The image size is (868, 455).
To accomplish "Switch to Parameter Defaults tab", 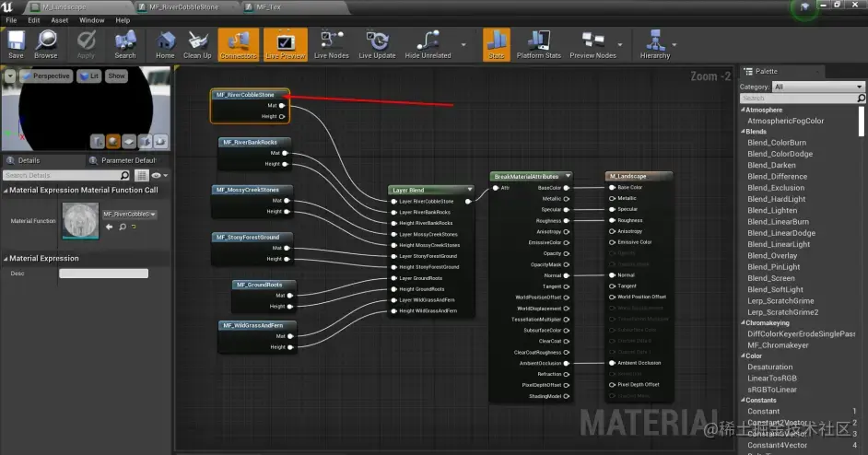I will point(128,160).
